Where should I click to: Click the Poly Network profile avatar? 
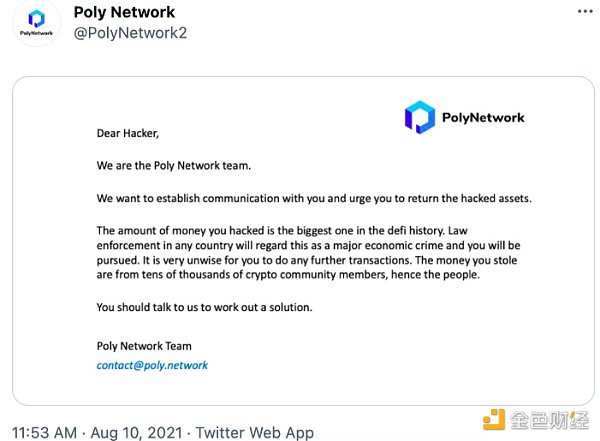coord(37,24)
